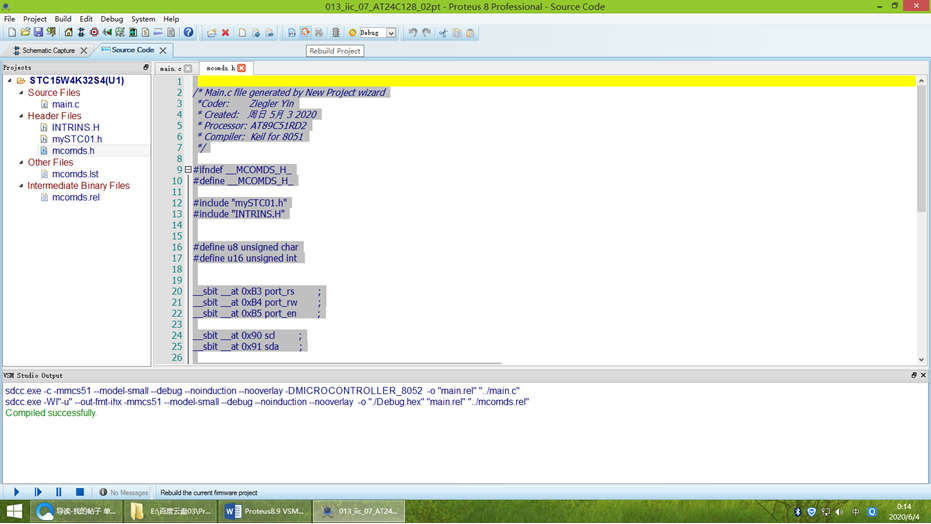Click the red X Remove File icon
931x524 pixels.
pyautogui.click(x=226, y=33)
